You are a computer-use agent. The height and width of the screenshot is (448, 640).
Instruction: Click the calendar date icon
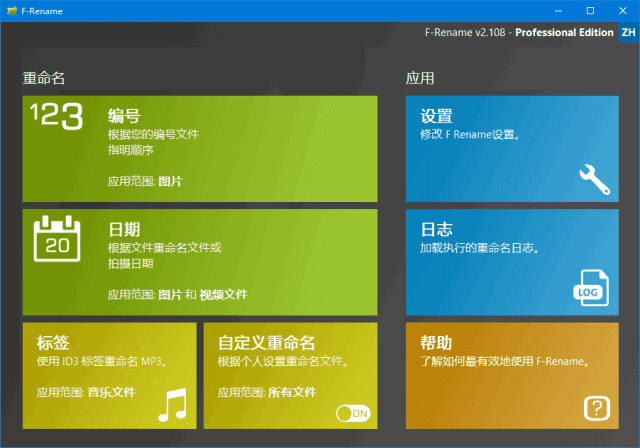coord(57,238)
